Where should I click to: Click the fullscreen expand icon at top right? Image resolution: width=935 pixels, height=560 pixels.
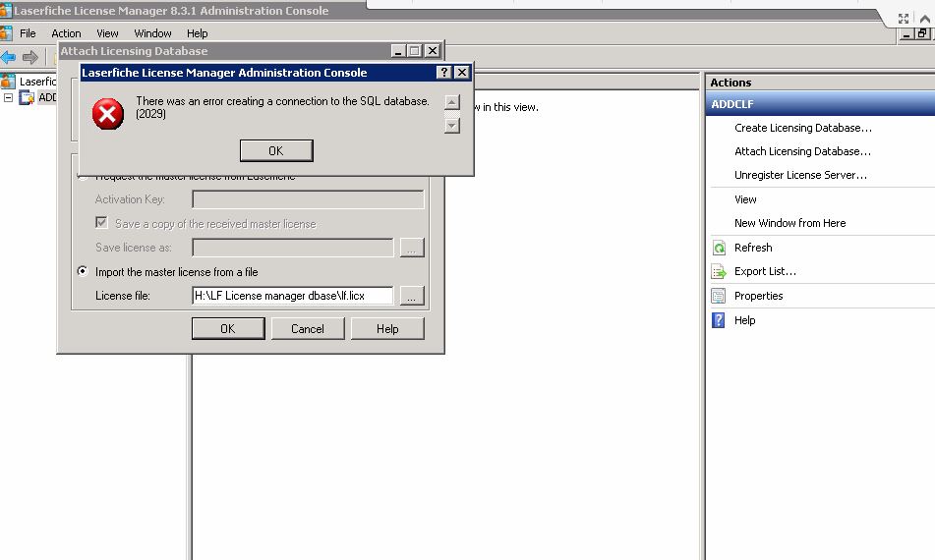tap(904, 19)
